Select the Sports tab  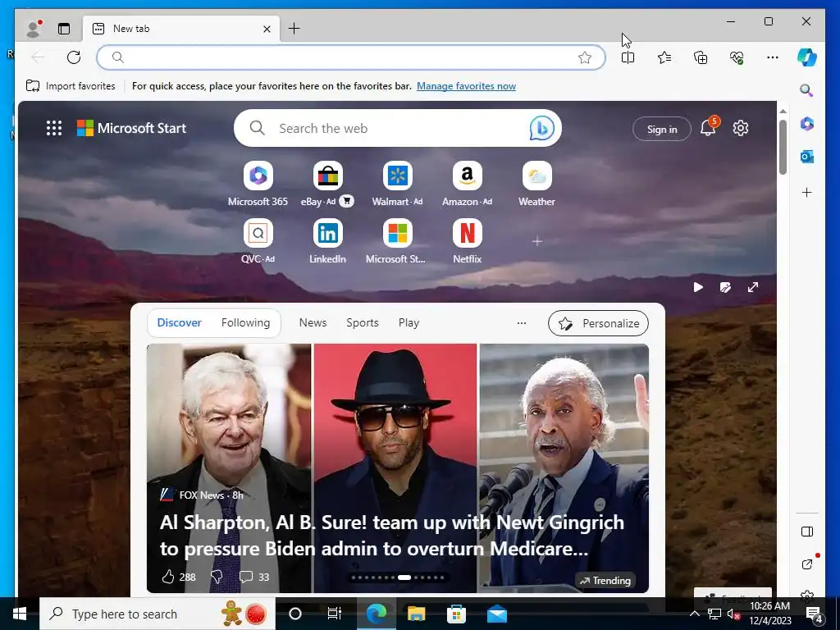pyautogui.click(x=362, y=322)
